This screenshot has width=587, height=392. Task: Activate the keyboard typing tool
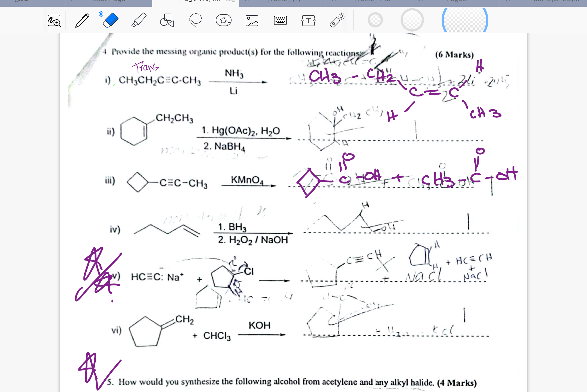click(x=280, y=20)
